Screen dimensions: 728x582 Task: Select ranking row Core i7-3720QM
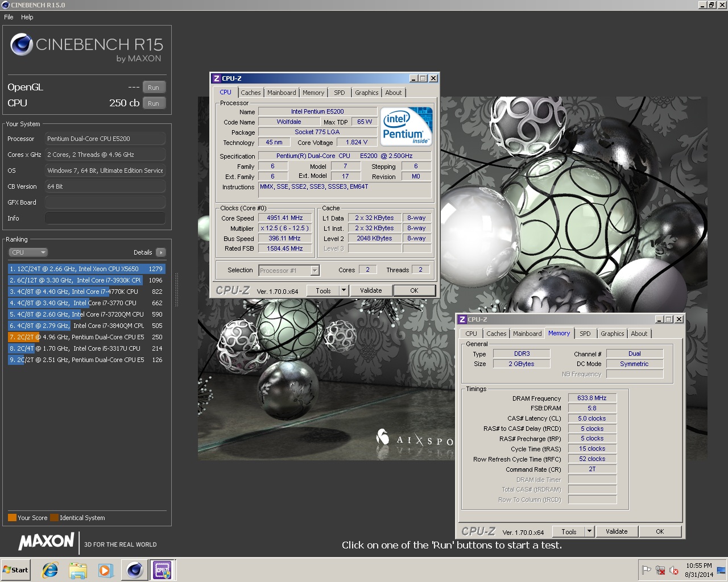(86, 314)
